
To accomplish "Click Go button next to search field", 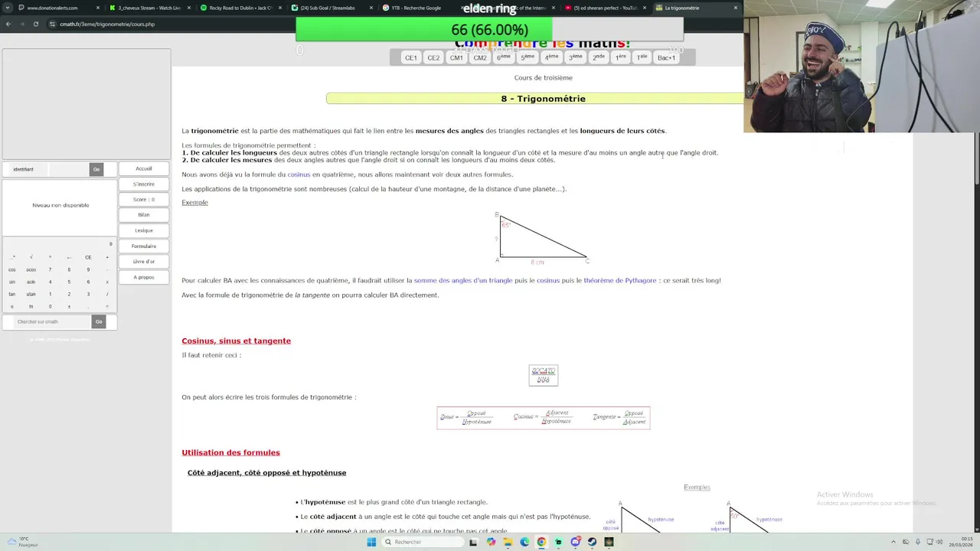I will (98, 321).
